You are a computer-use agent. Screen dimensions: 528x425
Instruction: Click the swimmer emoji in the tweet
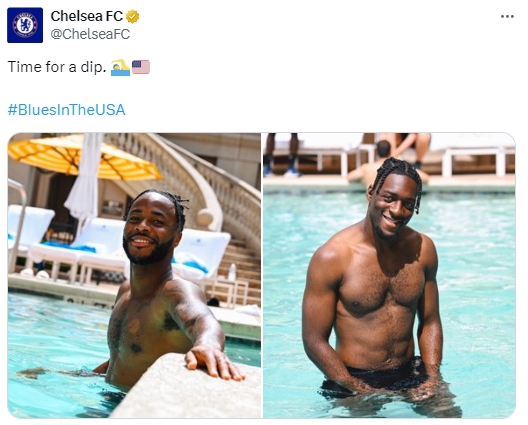click(120, 67)
